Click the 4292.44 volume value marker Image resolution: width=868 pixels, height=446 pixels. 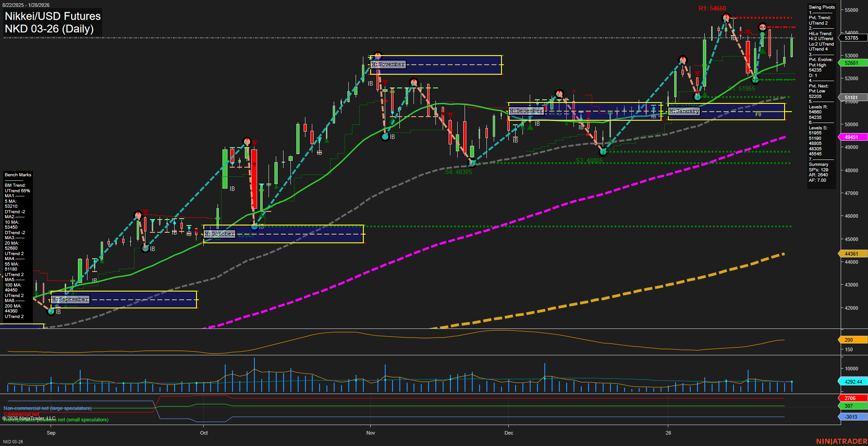point(851,382)
